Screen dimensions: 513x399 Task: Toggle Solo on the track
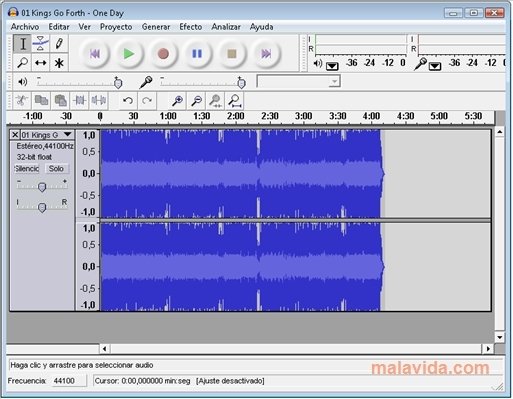[56, 169]
